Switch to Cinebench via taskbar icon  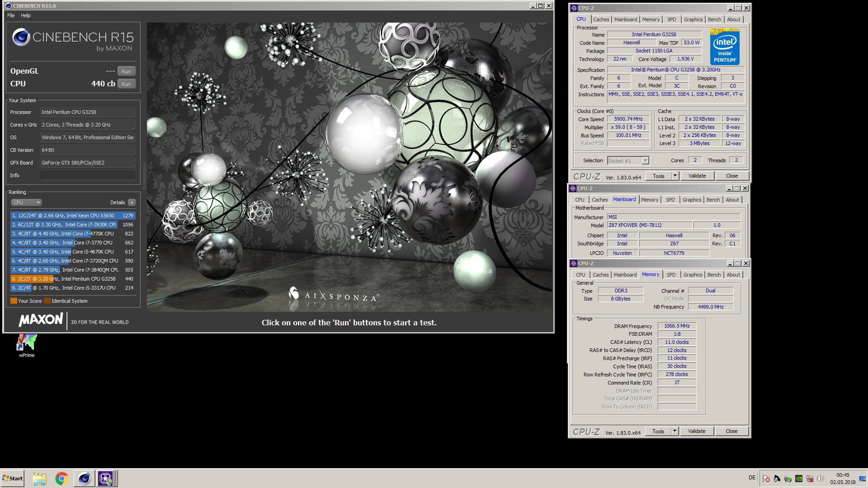[84, 479]
